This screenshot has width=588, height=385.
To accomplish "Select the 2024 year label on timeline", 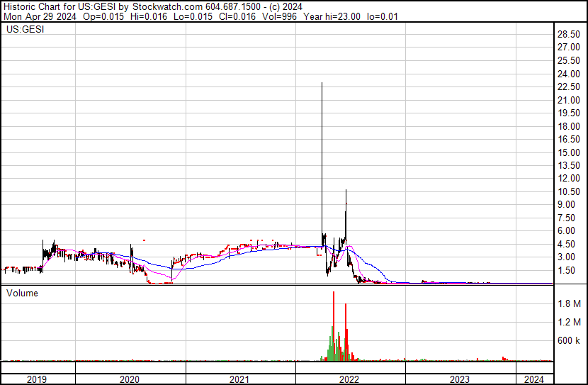I will [534, 379].
